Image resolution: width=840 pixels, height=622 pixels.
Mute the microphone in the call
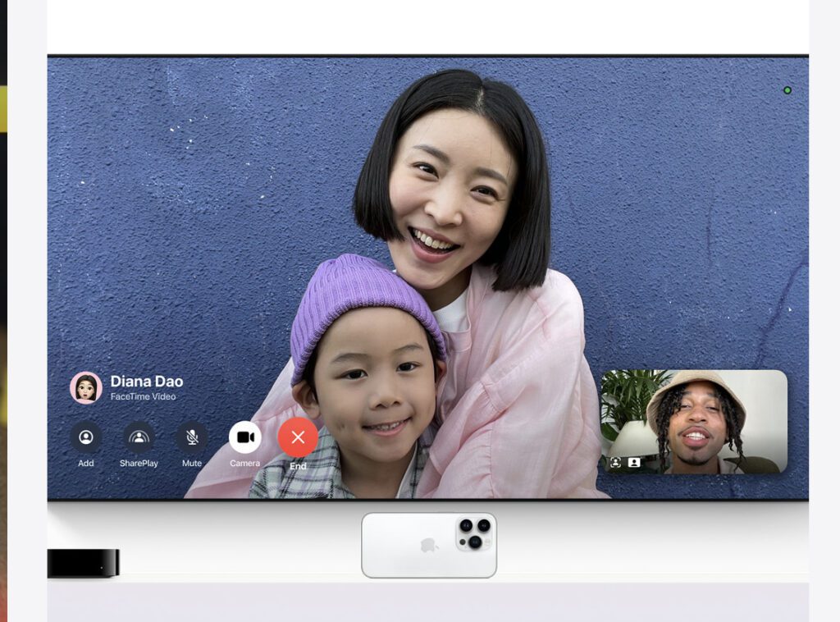[x=192, y=437]
